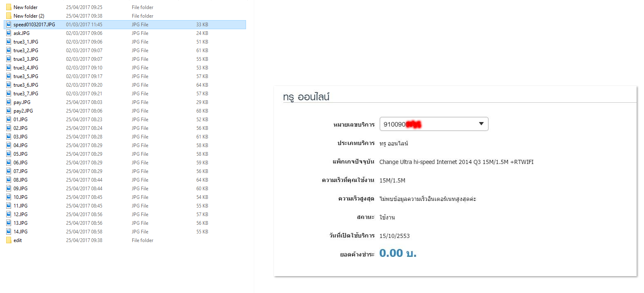Screen dimensions: 644x293
Task: Click the 02.JPG file icon
Action: (x=9, y=128)
